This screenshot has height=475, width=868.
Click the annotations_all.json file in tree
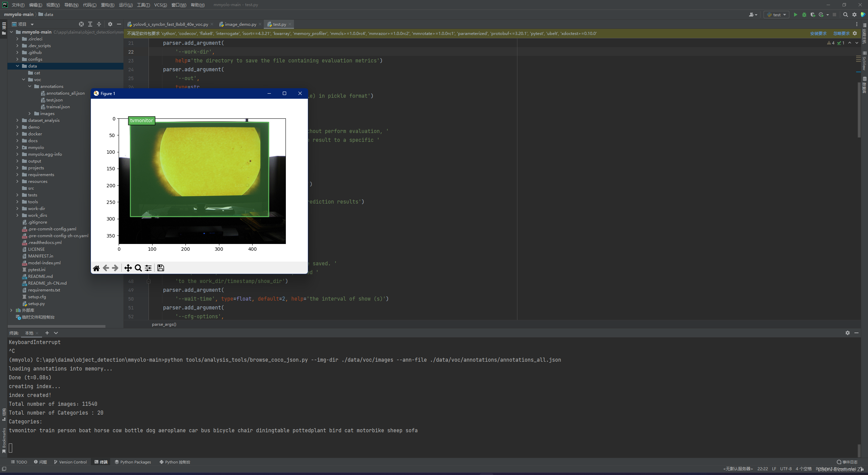pyautogui.click(x=64, y=93)
